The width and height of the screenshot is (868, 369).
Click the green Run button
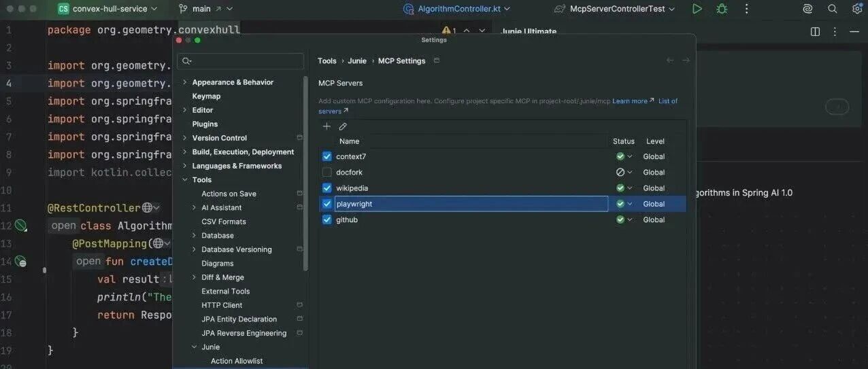point(697,9)
